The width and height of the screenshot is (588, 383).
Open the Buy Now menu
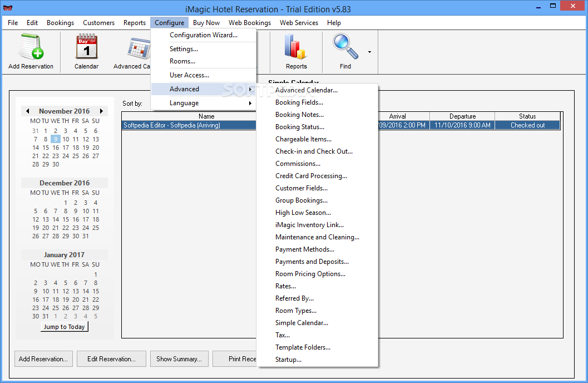(x=206, y=22)
